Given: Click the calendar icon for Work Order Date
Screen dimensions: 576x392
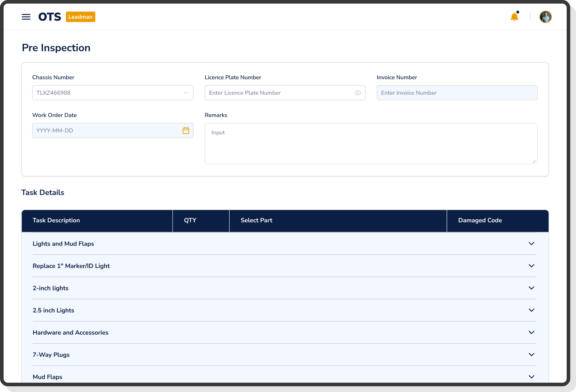Looking at the screenshot, I should (x=186, y=130).
